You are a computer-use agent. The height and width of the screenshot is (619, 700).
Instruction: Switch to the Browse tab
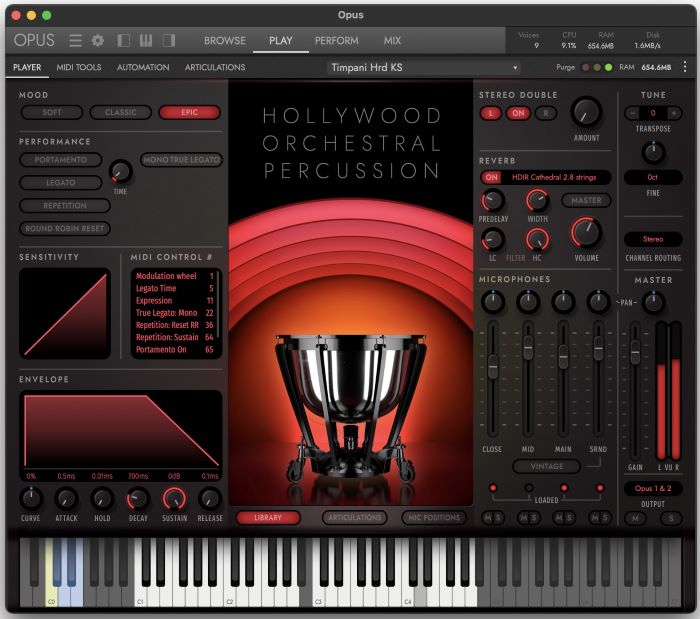click(x=225, y=41)
